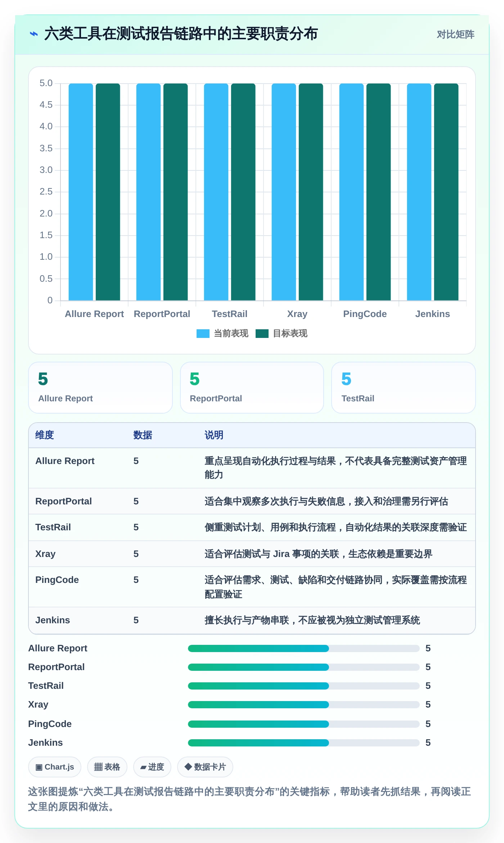Click the 当前表现 legend text
Viewport: 504px width, 843px height.
click(231, 334)
